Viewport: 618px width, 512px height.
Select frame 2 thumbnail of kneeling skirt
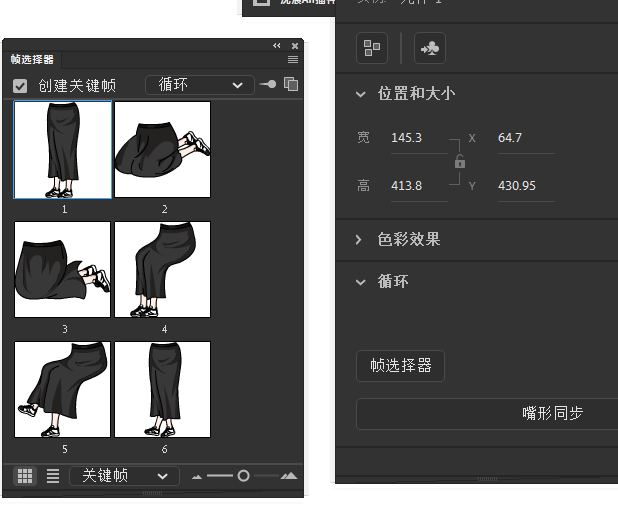pos(162,149)
